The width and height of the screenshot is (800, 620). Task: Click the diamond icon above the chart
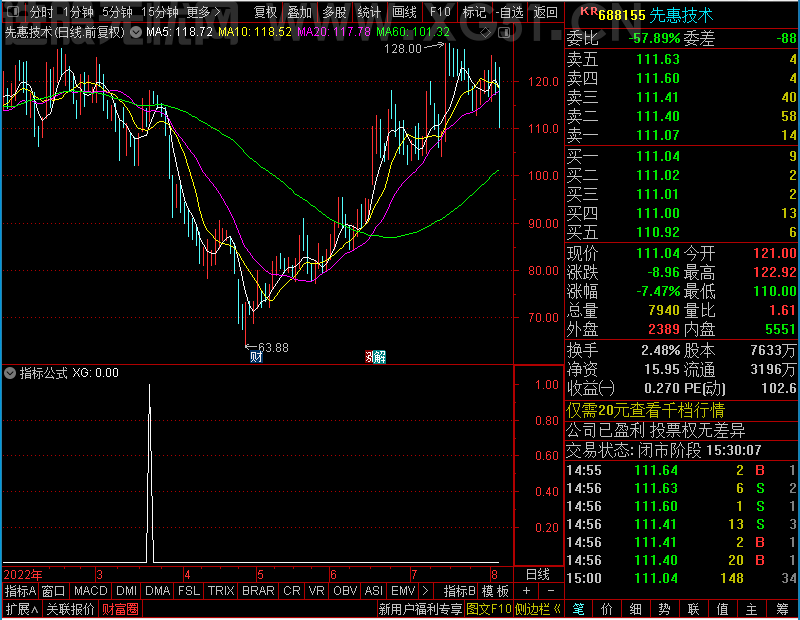[486, 33]
